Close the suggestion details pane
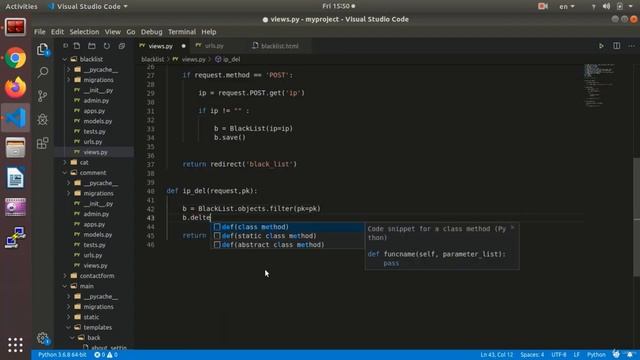This screenshot has width=640, height=360. [x=512, y=228]
